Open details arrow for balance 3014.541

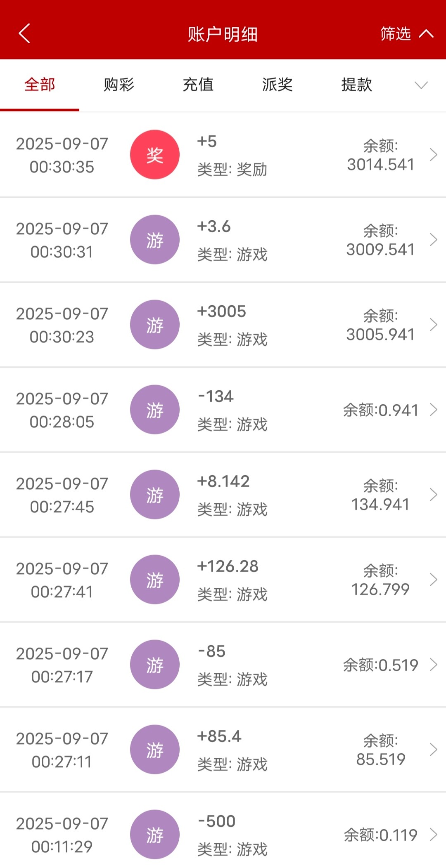(x=433, y=155)
